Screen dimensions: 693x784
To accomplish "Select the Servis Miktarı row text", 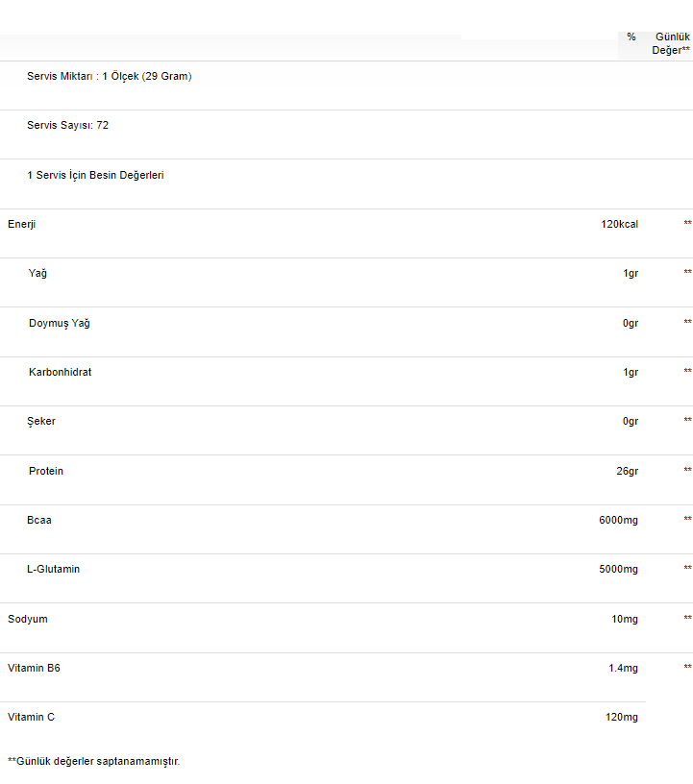I will tap(109, 77).
